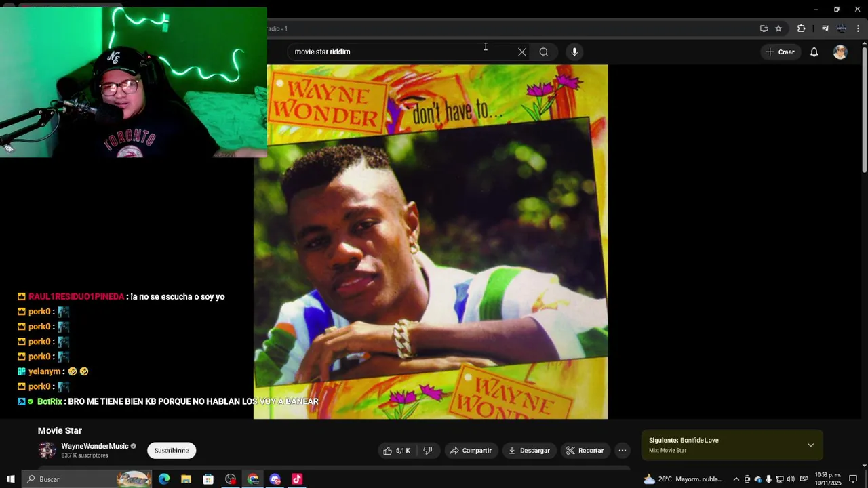The height and width of the screenshot is (488, 868).
Task: Open Chrome extensions puzzle icon
Action: 802,28
